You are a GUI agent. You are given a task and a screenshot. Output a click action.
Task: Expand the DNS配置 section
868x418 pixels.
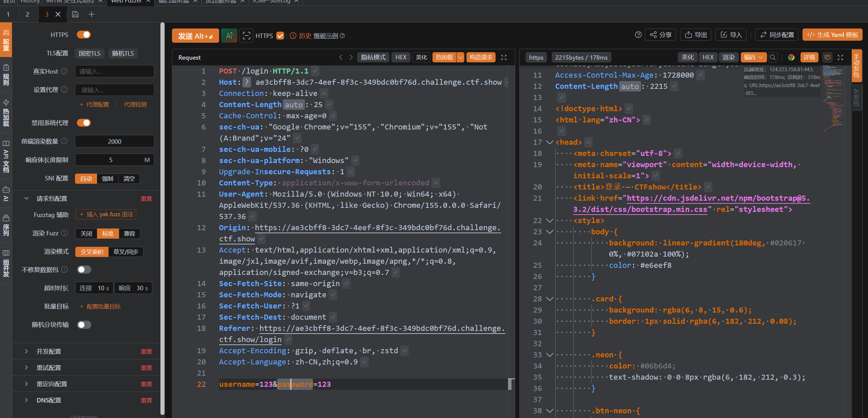click(26, 400)
